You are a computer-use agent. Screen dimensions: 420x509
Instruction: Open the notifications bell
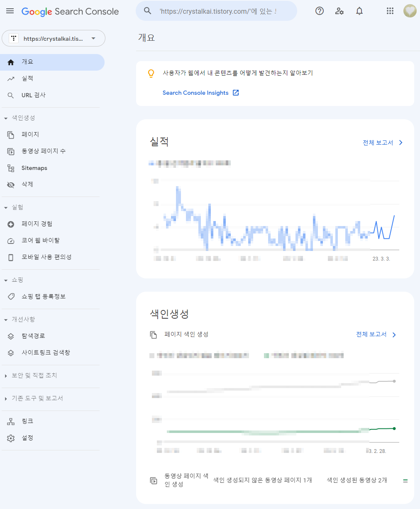click(359, 11)
